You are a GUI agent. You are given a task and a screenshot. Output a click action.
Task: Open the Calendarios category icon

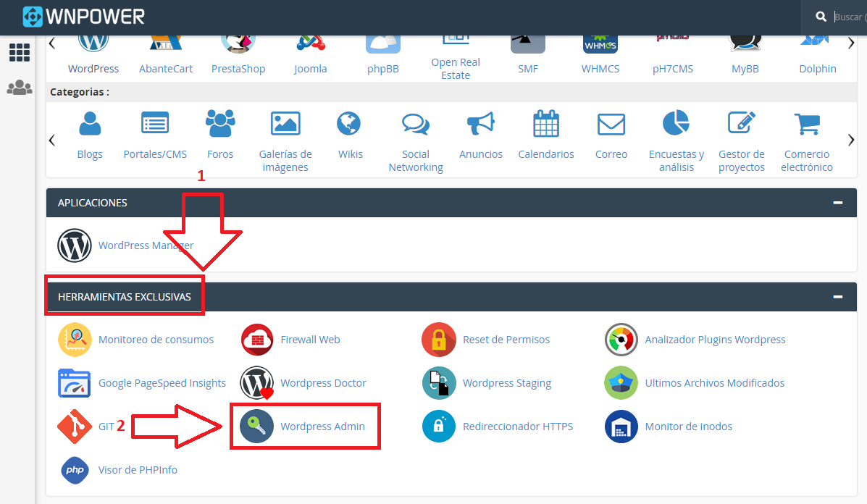click(x=545, y=123)
